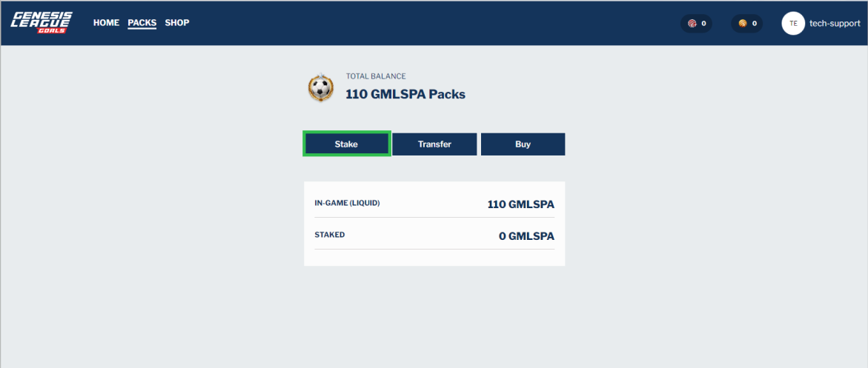Viewport: 868px width, 368px height.
Task: Click the Genesis League Goals logo
Action: click(40, 22)
